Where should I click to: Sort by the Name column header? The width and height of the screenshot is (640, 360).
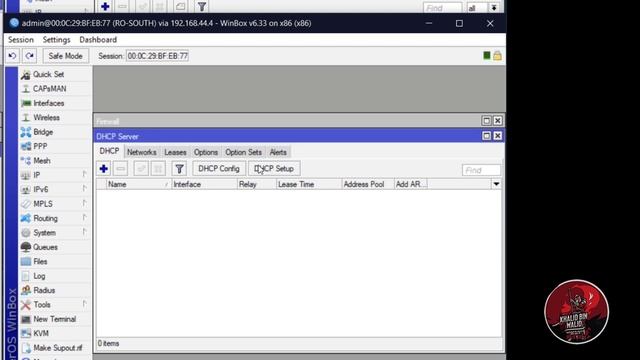pyautogui.click(x=139, y=184)
